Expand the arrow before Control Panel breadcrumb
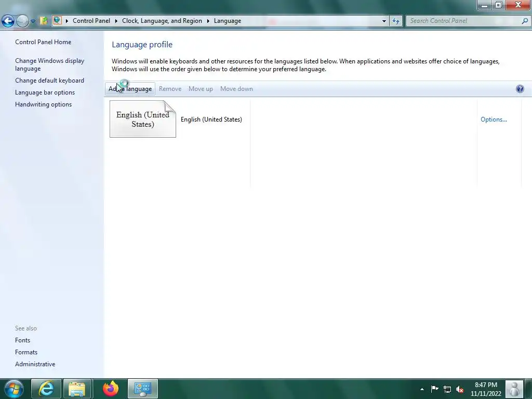This screenshot has width=532, height=399. [67, 21]
